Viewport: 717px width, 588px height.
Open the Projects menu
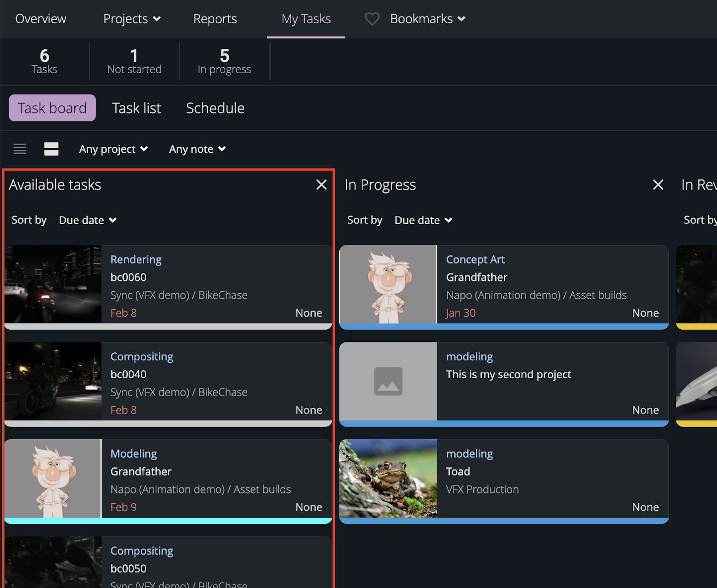coord(131,19)
